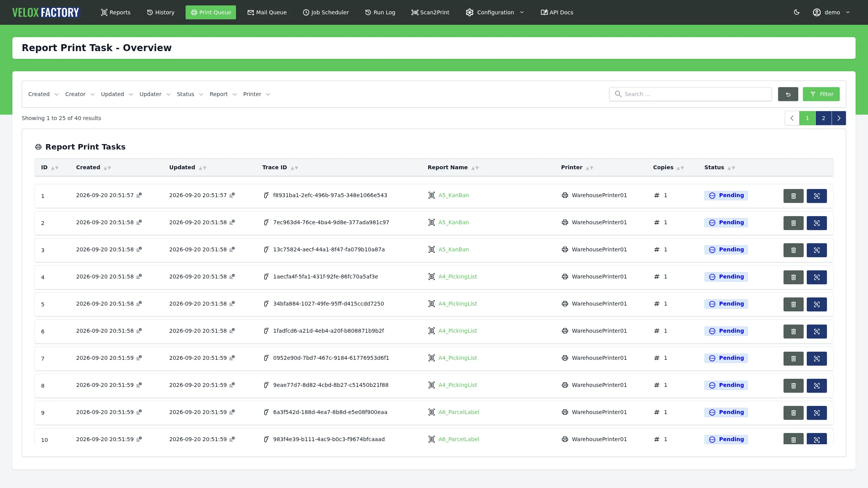Sort table by Report Name column
The image size is (868, 488).
pyautogui.click(x=475, y=168)
